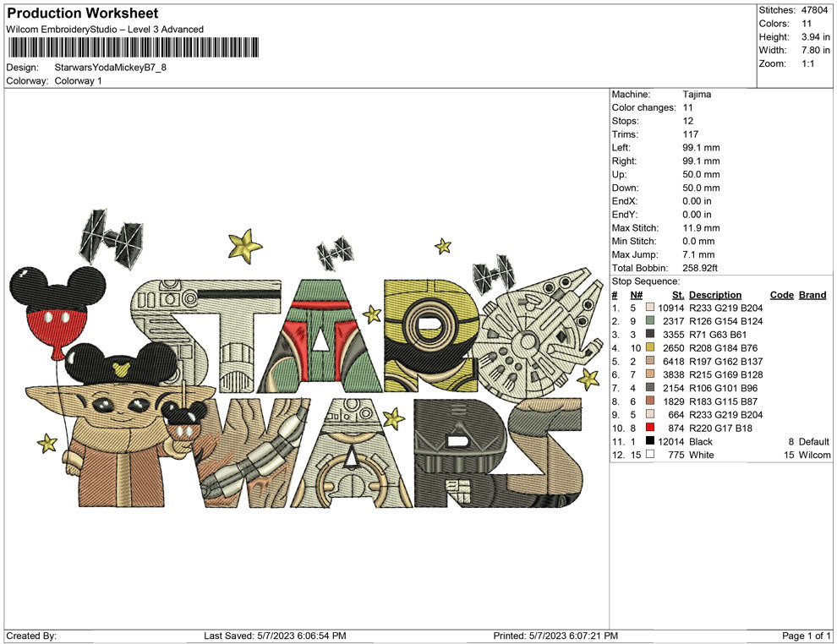Click the Star Wars embroidery design preview
This screenshot has height=644, width=837.
click(307, 358)
